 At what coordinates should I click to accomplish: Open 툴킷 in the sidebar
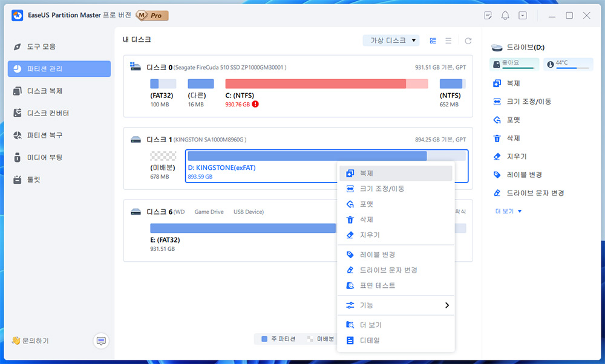point(59,180)
